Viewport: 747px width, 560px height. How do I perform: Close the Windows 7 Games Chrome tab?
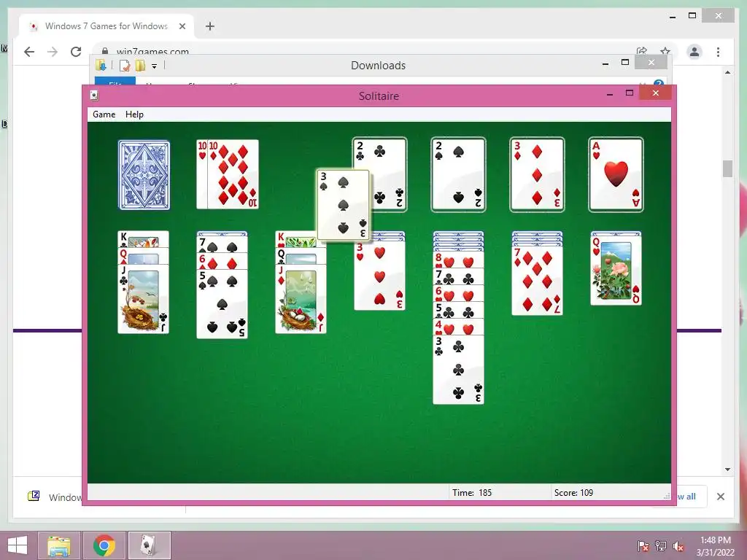pos(182,26)
